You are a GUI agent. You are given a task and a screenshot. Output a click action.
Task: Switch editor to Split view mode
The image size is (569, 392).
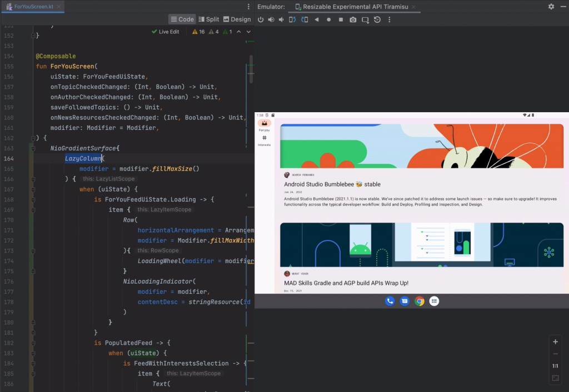point(209,19)
